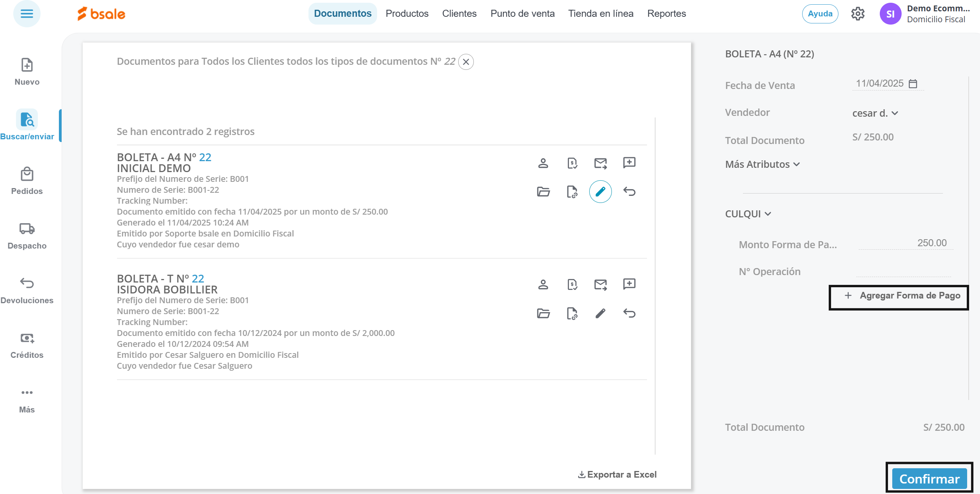980x494 pixels.
Task: Click the send email icon for BOLETA - A4
Action: click(x=600, y=163)
